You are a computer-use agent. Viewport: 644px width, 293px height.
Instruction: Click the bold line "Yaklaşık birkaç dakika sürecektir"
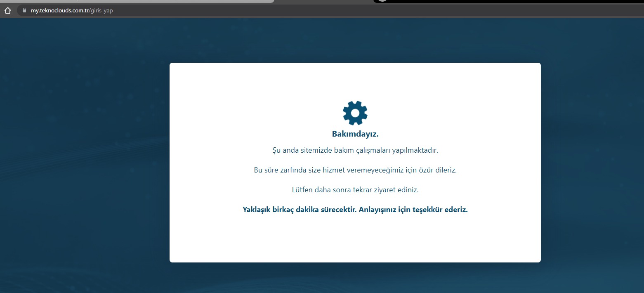tap(355, 210)
